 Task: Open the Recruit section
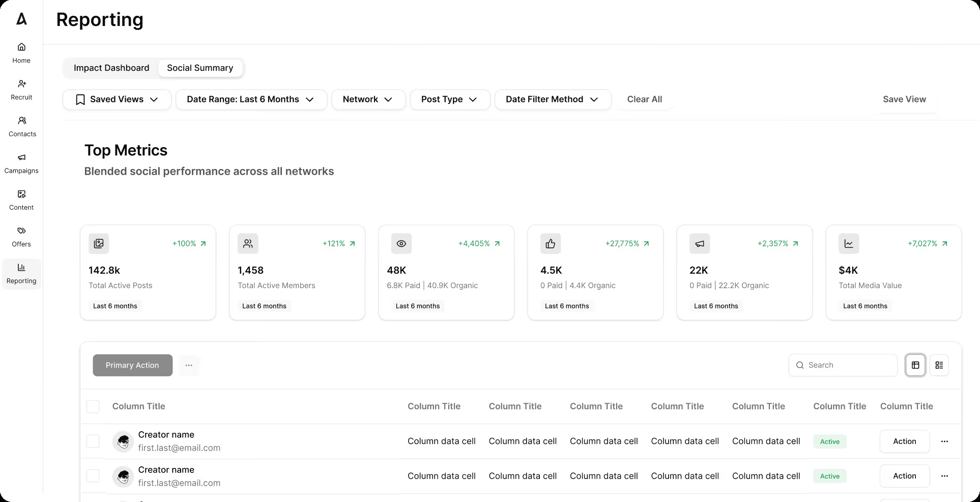pos(21,90)
